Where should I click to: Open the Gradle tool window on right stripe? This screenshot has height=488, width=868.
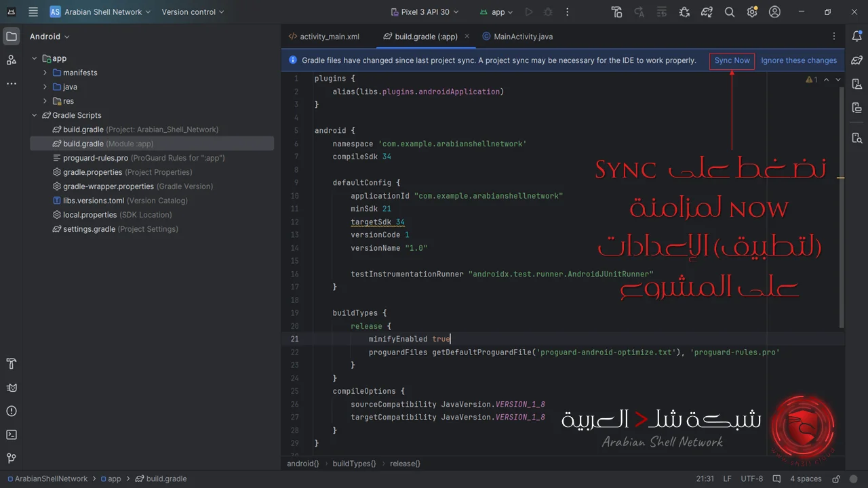[856, 60]
